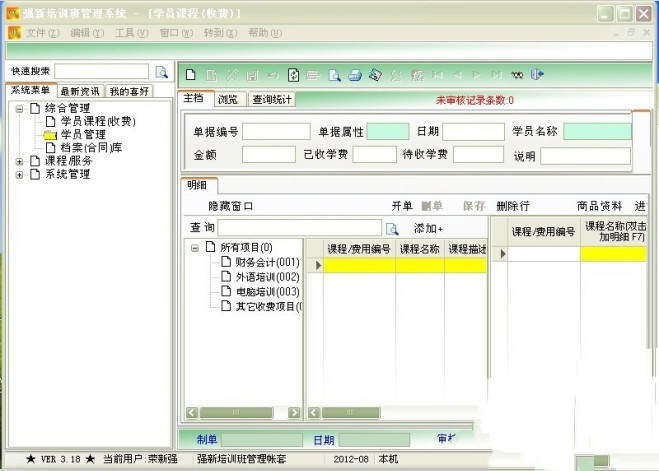This screenshot has height=471, width=659.
Task: Select 外语培训(002) project item
Action: [x=268, y=277]
